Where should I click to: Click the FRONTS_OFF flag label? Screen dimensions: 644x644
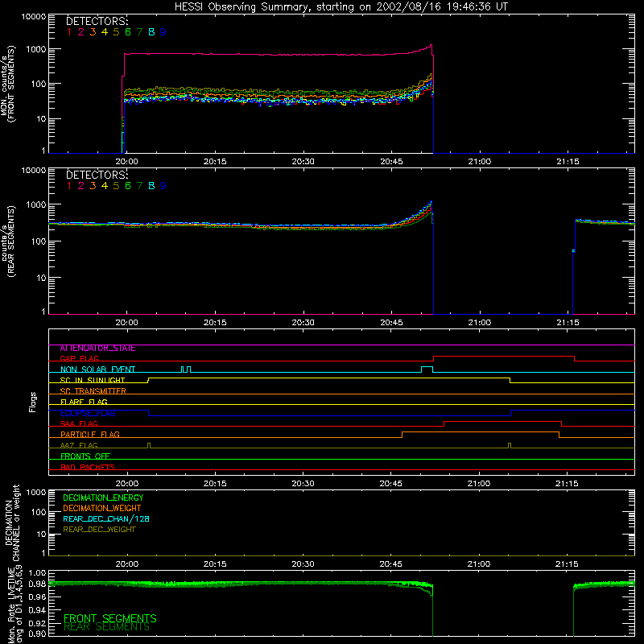point(85,456)
